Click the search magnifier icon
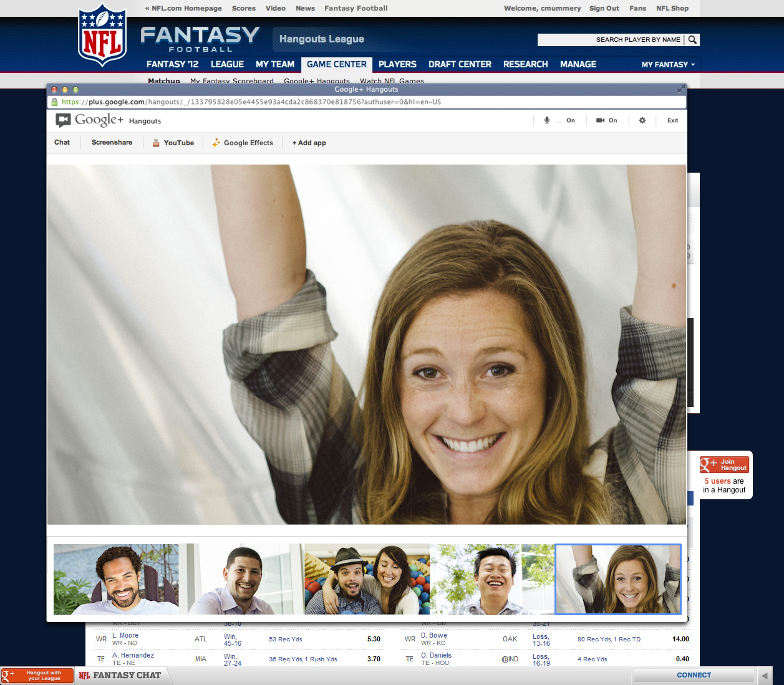The image size is (784, 685). [692, 40]
